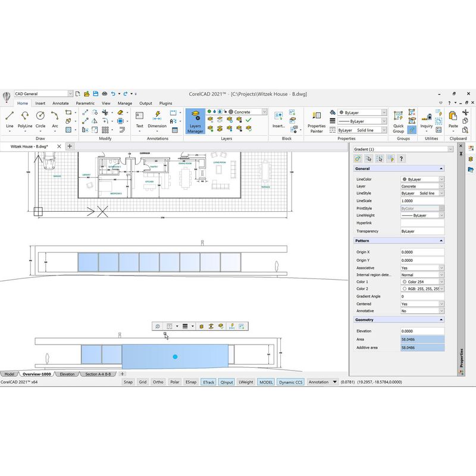Click the Offset icon in Modify group

pos(122,130)
